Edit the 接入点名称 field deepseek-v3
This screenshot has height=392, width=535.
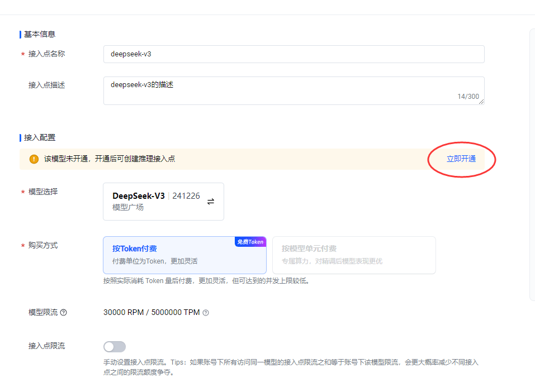pos(293,54)
